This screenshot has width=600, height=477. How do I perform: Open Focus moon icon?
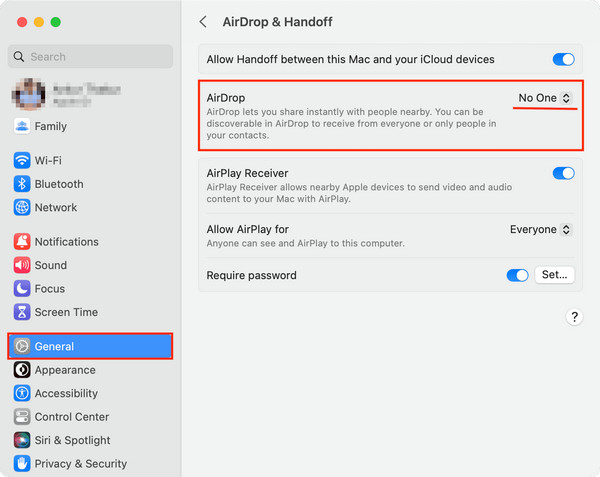click(x=22, y=289)
